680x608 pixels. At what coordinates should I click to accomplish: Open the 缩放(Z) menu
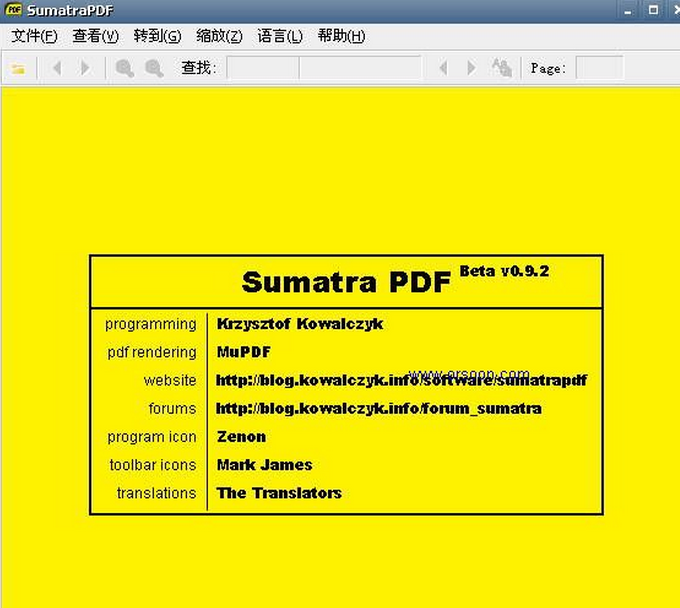click(219, 36)
